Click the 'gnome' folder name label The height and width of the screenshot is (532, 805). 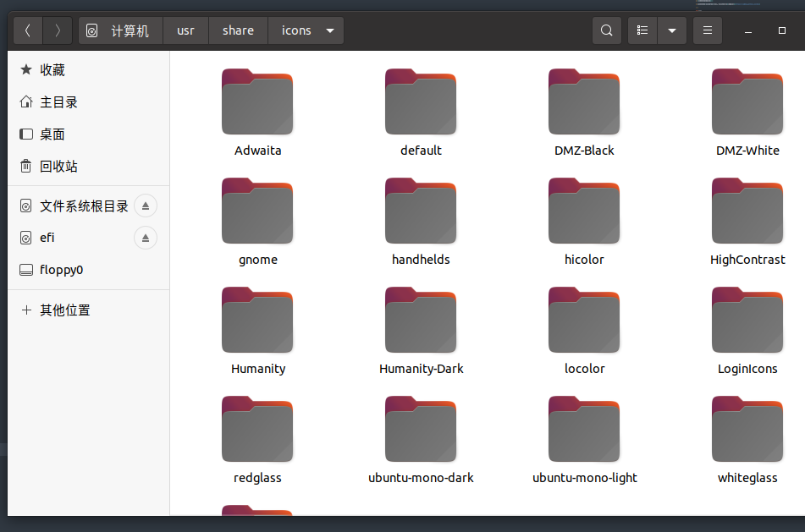point(257,261)
